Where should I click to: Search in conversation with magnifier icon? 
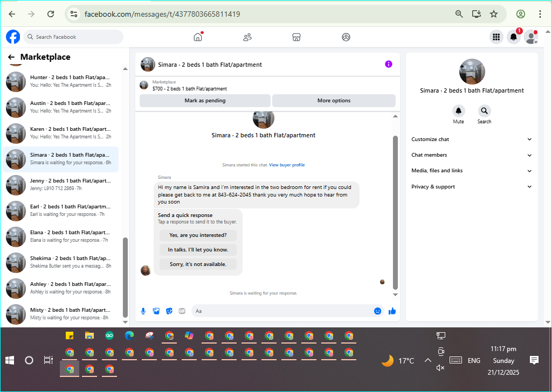pos(485,111)
